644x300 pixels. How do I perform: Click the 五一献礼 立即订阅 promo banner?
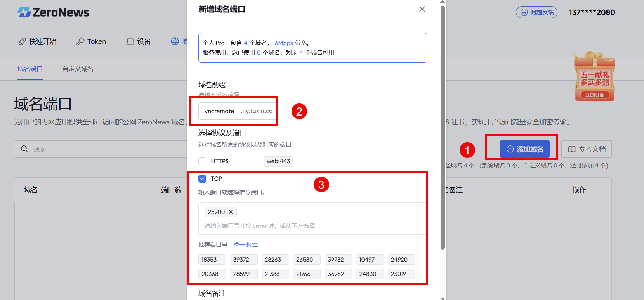(594, 77)
